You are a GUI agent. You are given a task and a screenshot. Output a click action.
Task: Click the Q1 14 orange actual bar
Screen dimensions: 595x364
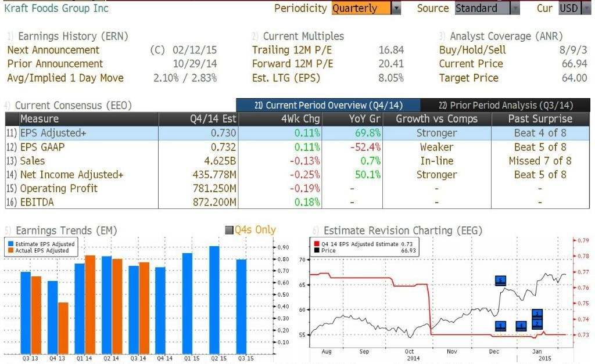coord(90,305)
